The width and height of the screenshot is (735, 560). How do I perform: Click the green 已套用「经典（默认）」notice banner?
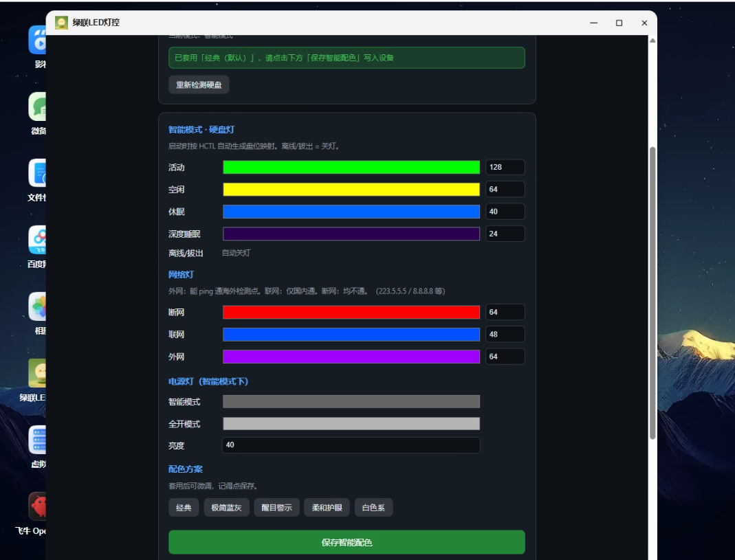(347, 58)
